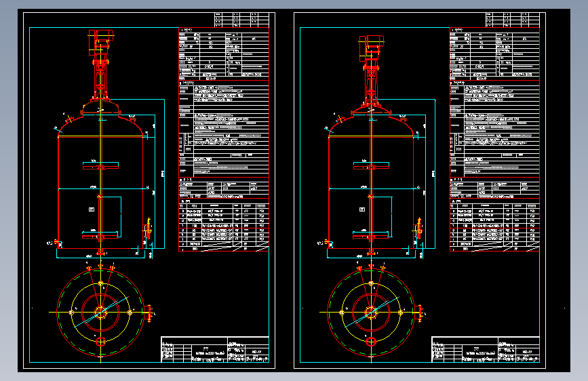Image resolution: width=588 pixels, height=381 pixels.
Task: Select the upper impeller in the left vessel
Action: (x=100, y=166)
